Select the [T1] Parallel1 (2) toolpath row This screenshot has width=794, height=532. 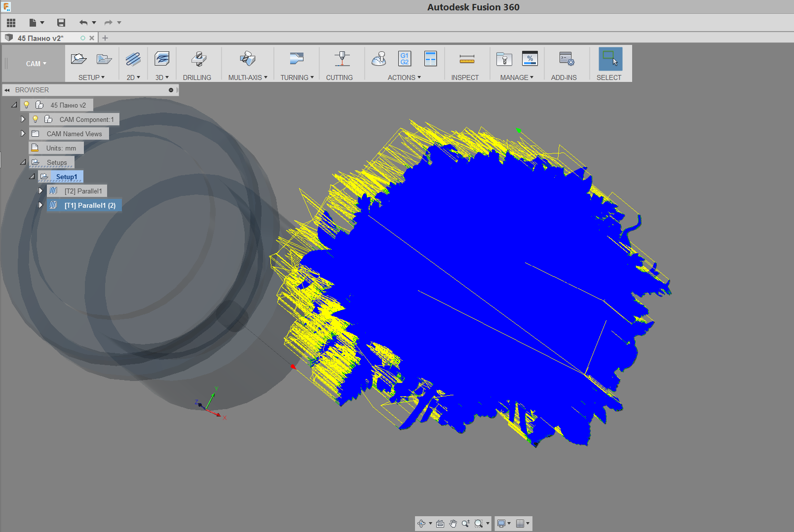pos(84,205)
